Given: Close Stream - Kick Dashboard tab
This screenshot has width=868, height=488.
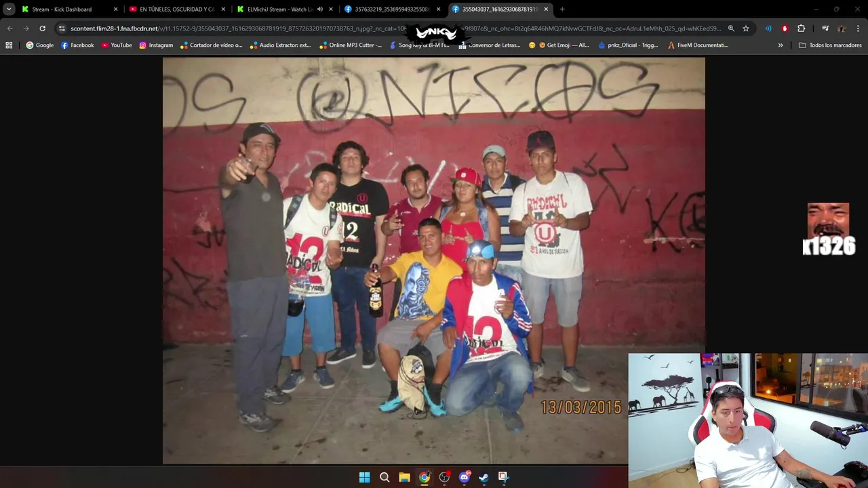Looking at the screenshot, I should coord(115,9).
